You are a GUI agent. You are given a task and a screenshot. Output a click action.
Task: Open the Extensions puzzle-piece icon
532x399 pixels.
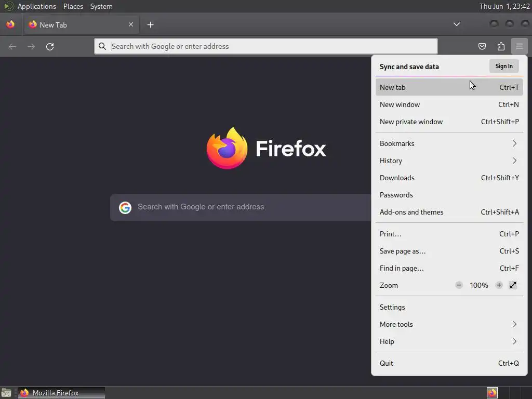501,46
